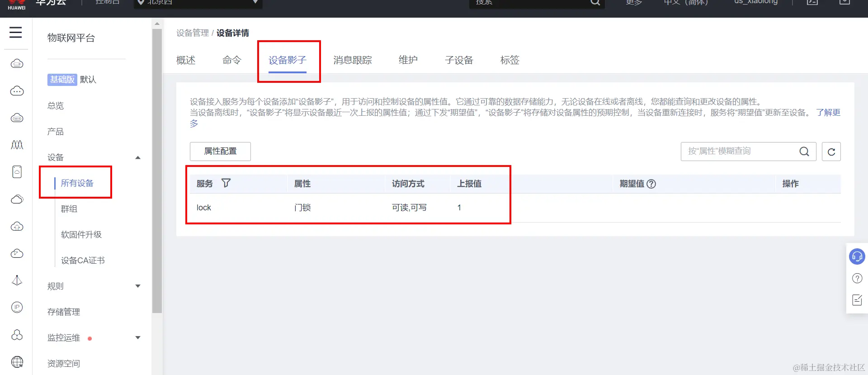
Task: Click the cloud with disk slot icon
Action: click(17, 118)
